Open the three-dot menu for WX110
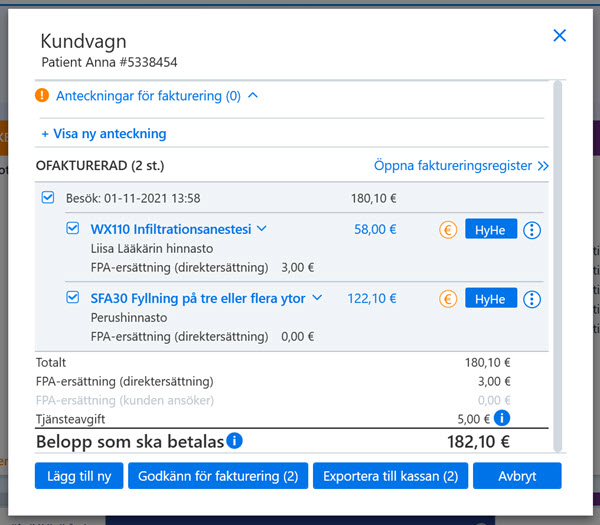This screenshot has height=525, width=600. [532, 230]
